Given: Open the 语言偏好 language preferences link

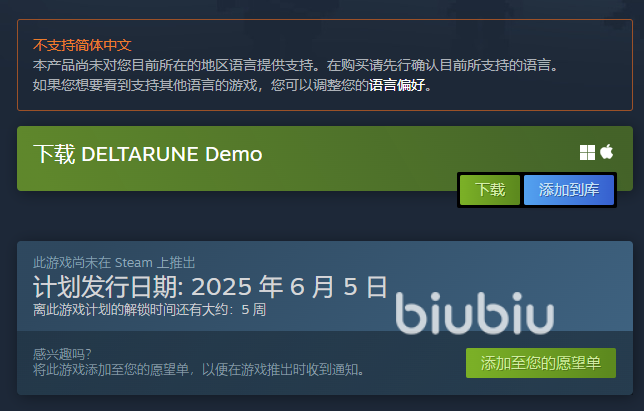Looking at the screenshot, I should 397,85.
